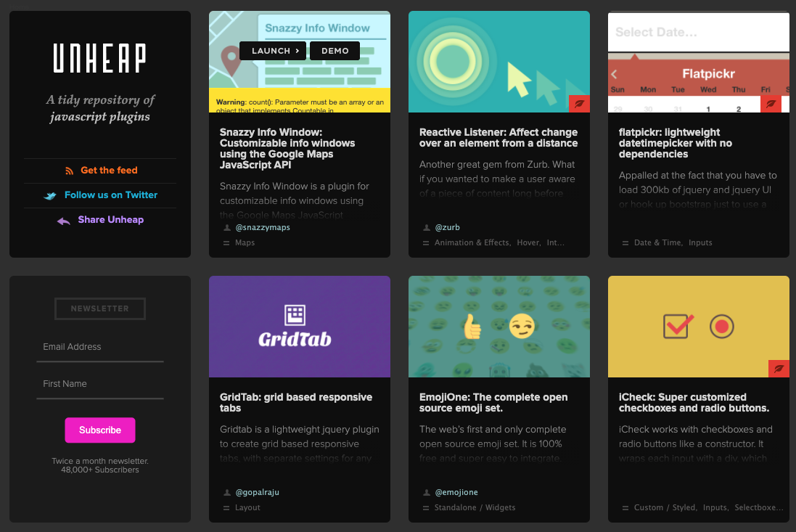Open the Follow us on Twitter link
This screenshot has width=796, height=532.
point(111,195)
